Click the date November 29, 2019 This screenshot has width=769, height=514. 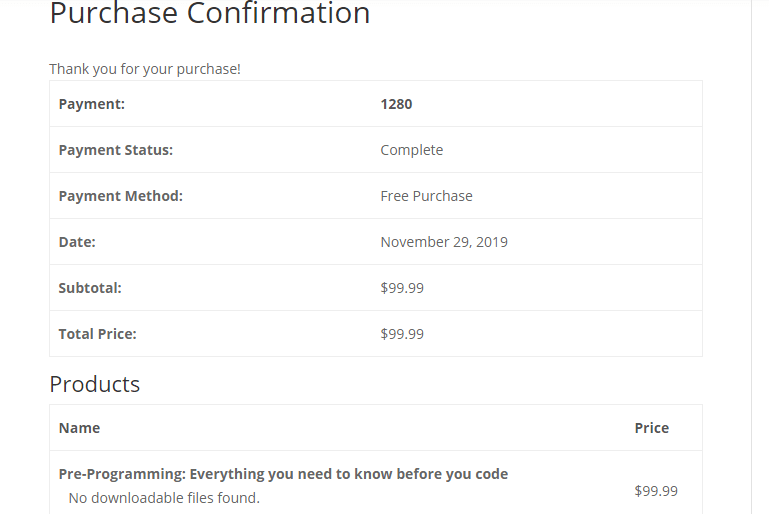[444, 242]
